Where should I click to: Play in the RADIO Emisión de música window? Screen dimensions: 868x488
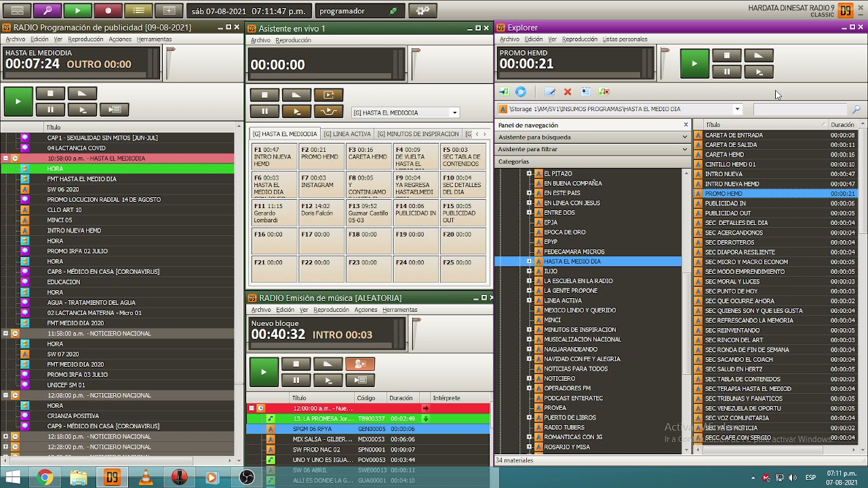click(264, 372)
